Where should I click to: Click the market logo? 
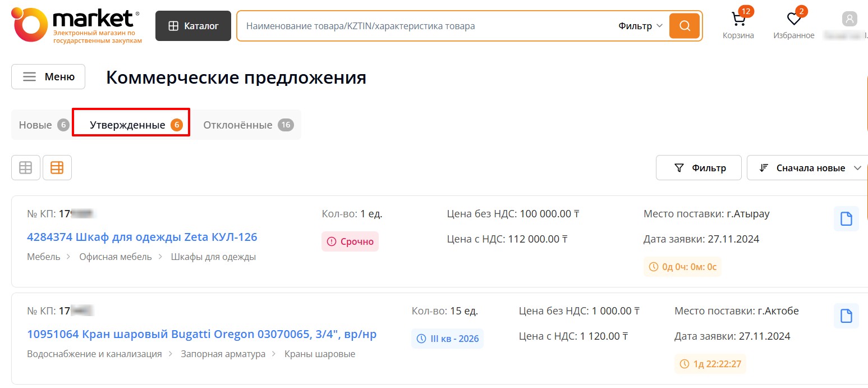(77, 25)
